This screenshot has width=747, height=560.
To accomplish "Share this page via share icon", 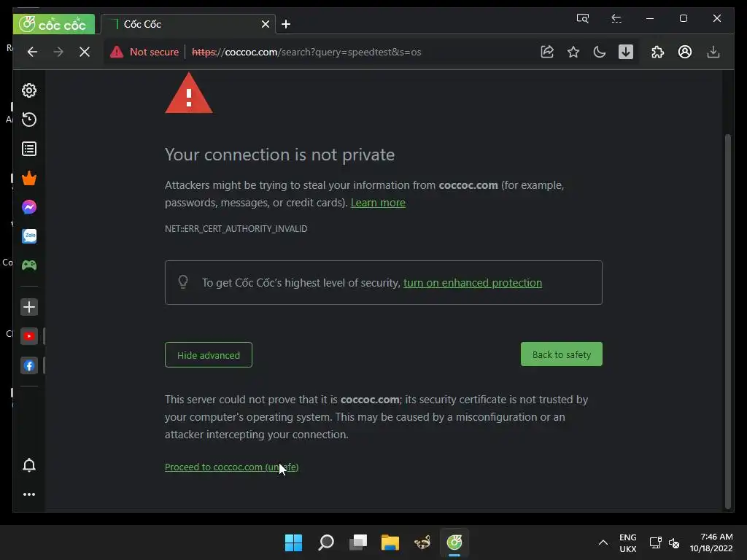I will 547,52.
